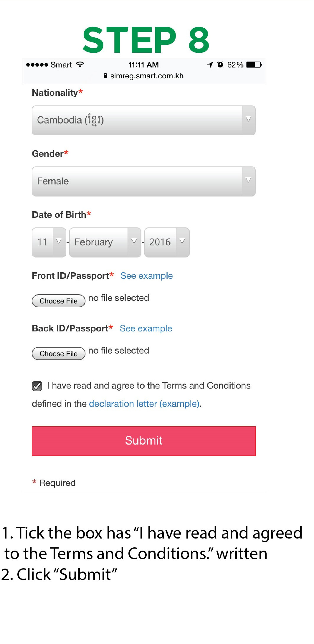Open the birth day dropdown showing 11
Screen dimensions: 314x644
click(49, 242)
